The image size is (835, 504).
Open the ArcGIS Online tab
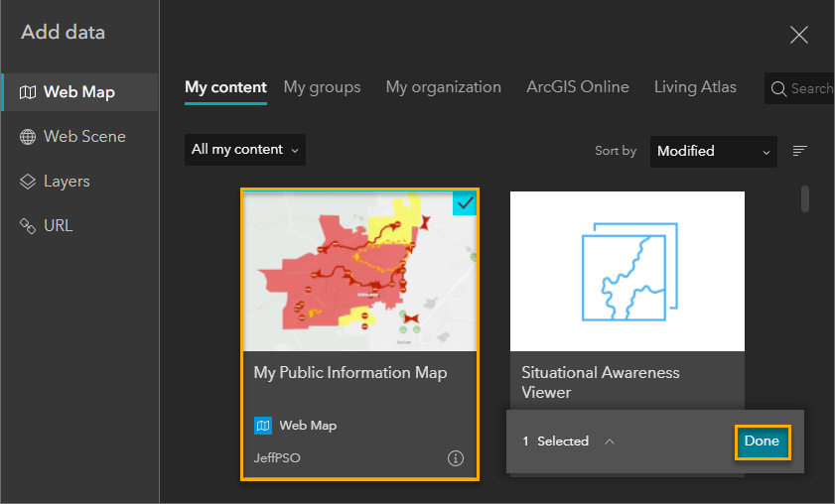pyautogui.click(x=578, y=87)
